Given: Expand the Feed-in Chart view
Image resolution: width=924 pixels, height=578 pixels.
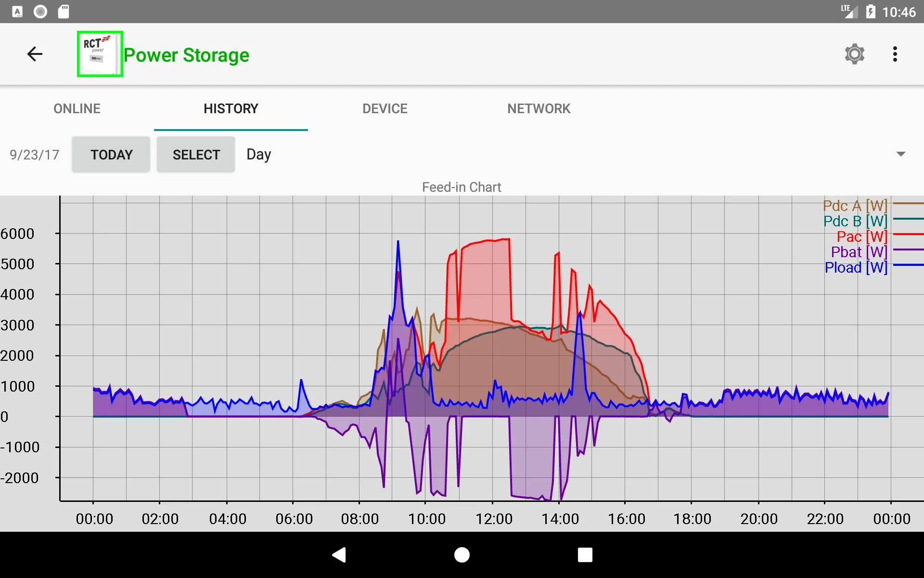Looking at the screenshot, I should 462,188.
